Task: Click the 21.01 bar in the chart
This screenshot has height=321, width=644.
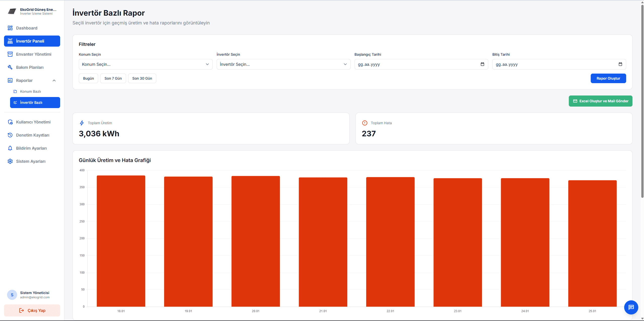Action: [x=323, y=242]
